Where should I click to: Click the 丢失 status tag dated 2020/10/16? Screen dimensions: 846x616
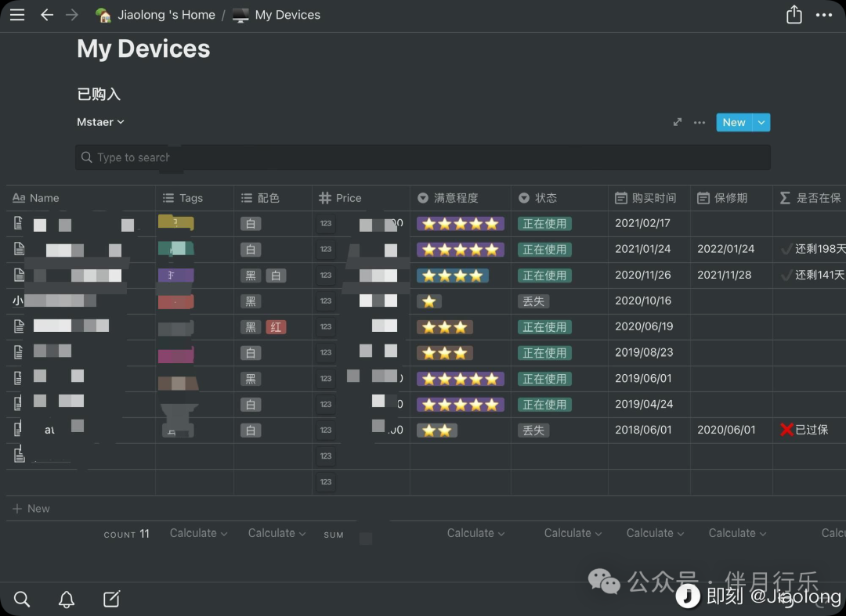[x=533, y=301]
